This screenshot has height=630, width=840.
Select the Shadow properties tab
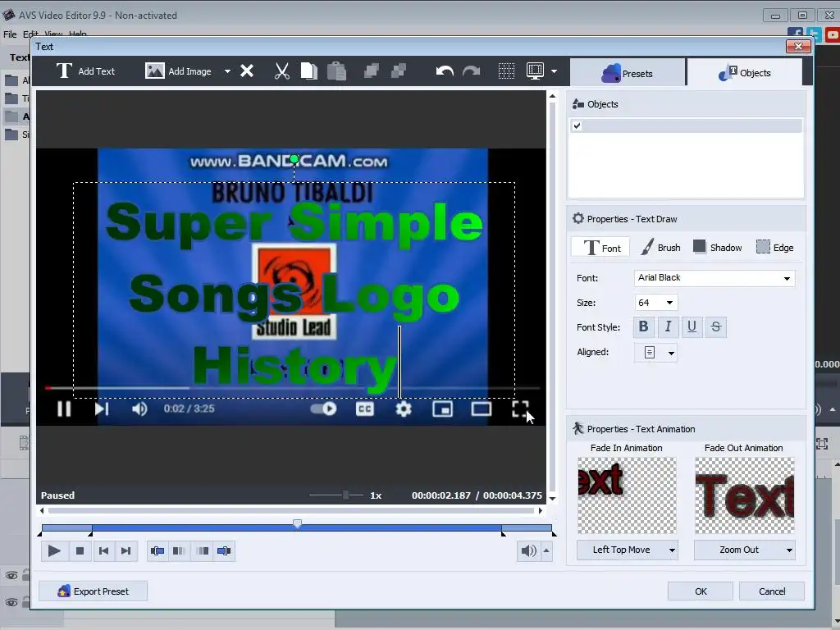(x=717, y=248)
